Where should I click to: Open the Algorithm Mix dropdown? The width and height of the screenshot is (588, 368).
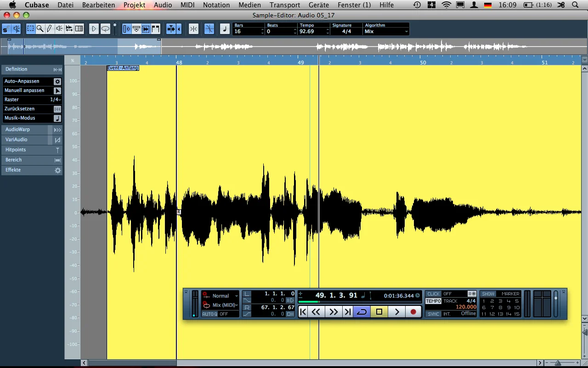386,32
